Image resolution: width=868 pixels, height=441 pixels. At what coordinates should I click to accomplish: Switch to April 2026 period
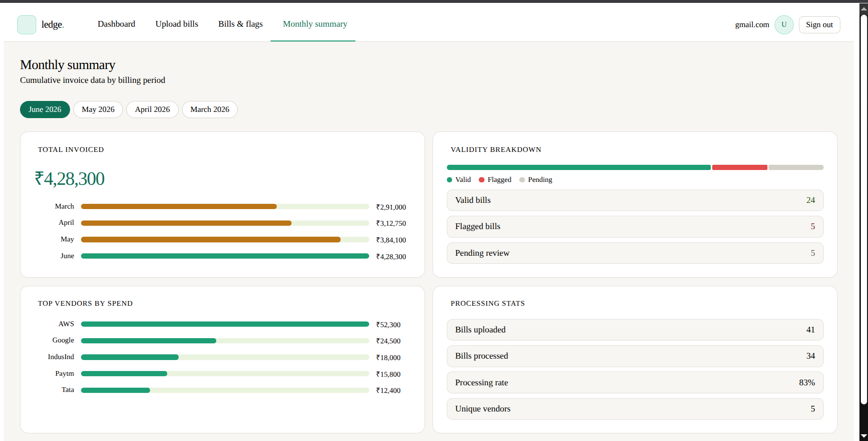152,110
